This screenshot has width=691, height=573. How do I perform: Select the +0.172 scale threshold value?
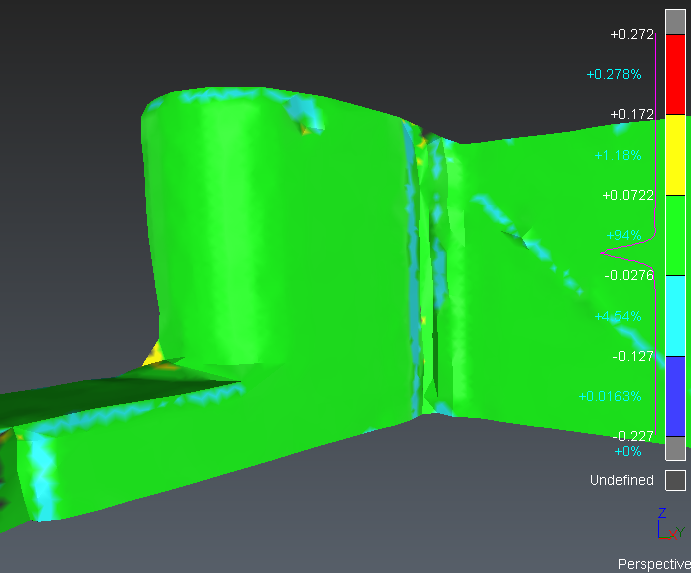point(632,115)
